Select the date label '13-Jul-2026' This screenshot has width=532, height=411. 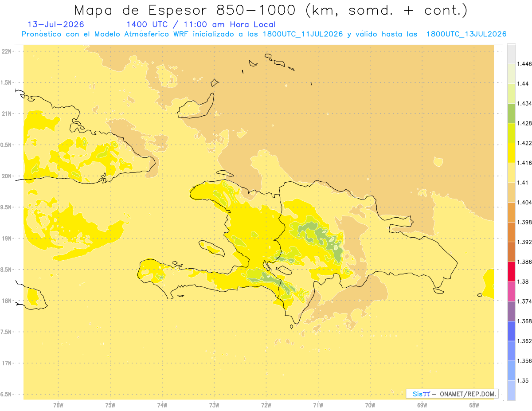55,24
